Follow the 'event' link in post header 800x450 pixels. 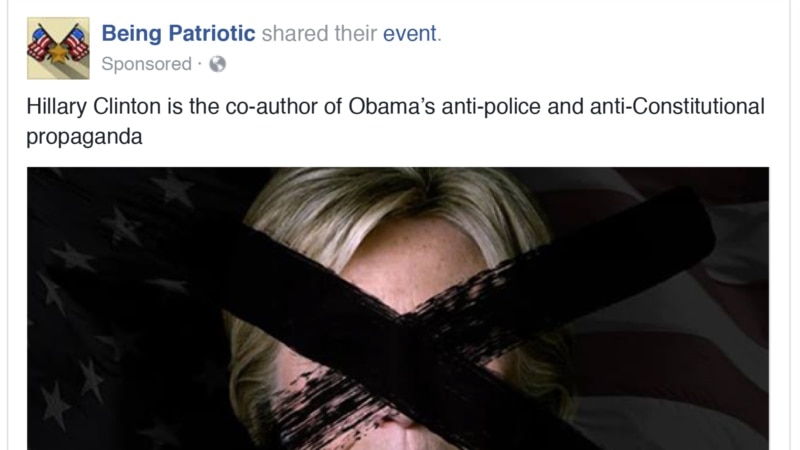[410, 33]
